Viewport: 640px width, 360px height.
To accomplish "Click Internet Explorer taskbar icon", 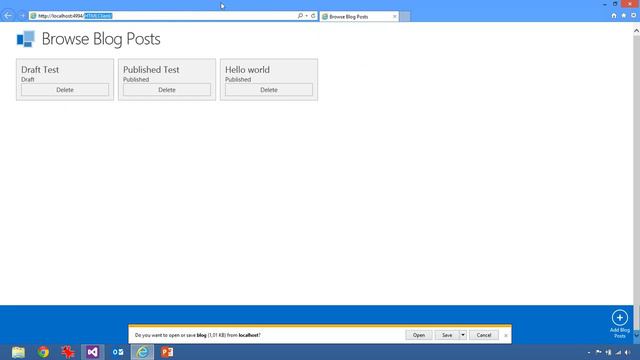I will (142, 352).
